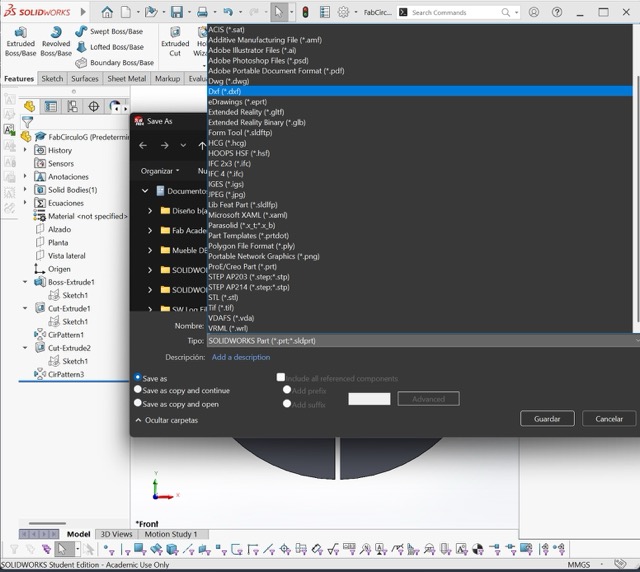The width and height of the screenshot is (640, 572).
Task: Click the Extruded Boss/Base tool
Action: [20, 42]
